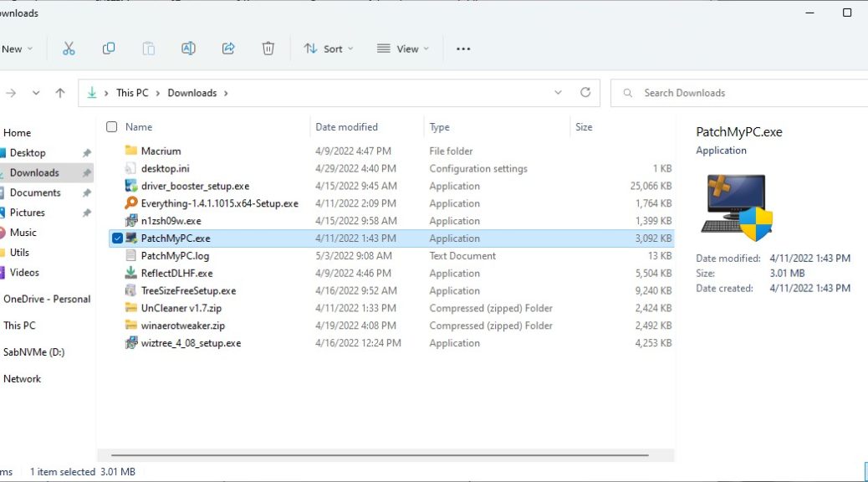The height and width of the screenshot is (482, 868).
Task: Expand the recent locations chevron
Action: pyautogui.click(x=36, y=93)
